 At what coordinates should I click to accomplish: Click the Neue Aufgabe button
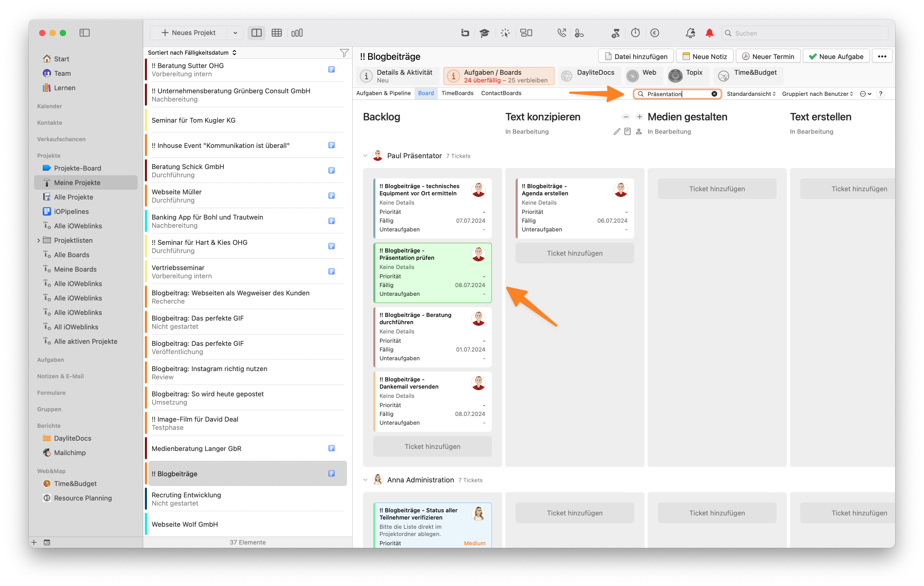[836, 57]
